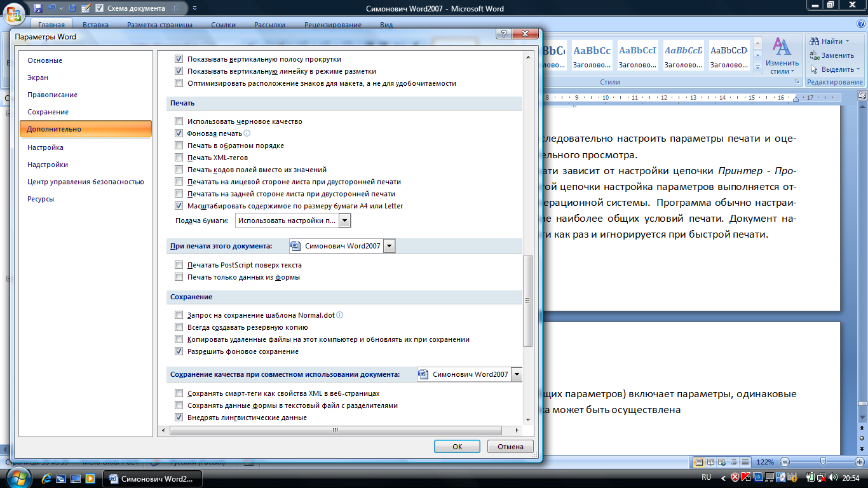
Task: Click the Отмена button
Action: [x=510, y=447]
